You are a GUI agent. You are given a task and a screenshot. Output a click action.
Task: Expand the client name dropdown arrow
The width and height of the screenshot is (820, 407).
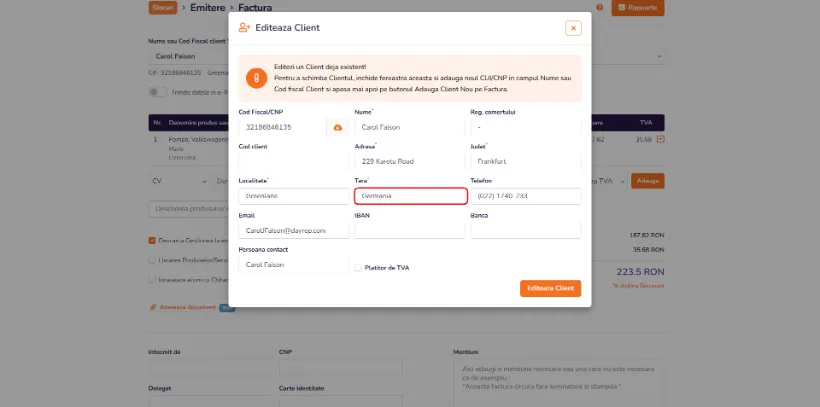(658, 56)
